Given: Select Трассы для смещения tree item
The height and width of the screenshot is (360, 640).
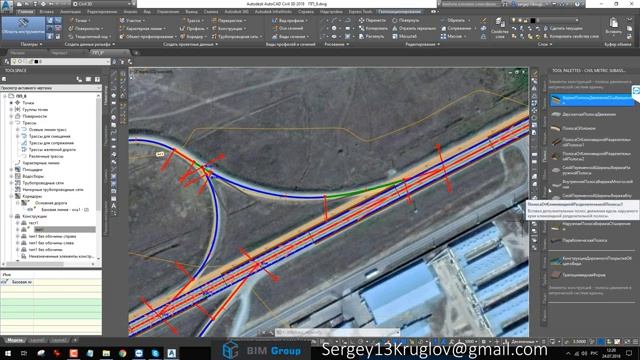Looking at the screenshot, I should click(x=49, y=136).
